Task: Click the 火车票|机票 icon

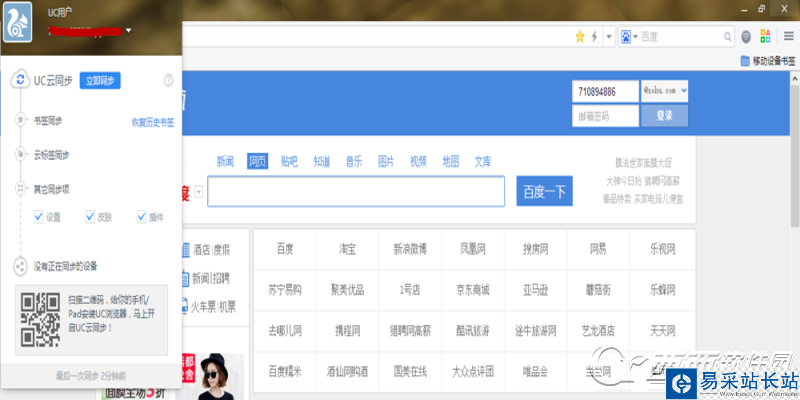Action: (184, 307)
